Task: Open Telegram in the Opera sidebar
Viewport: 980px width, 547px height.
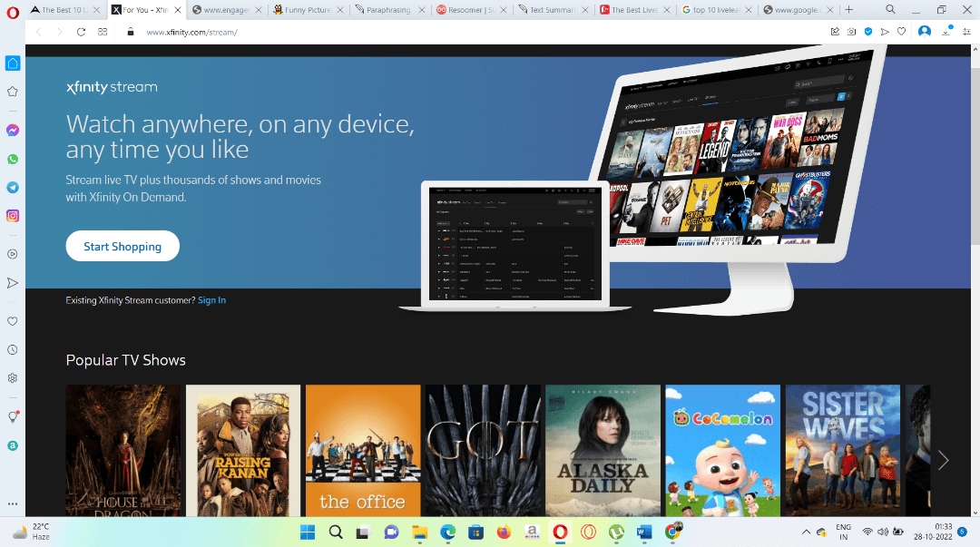Action: coord(13,188)
